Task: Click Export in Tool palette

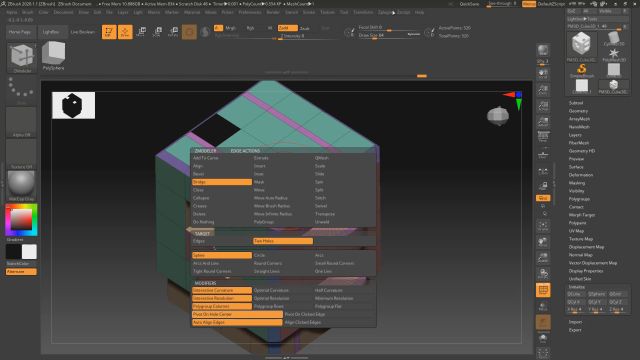Action: [x=575, y=330]
